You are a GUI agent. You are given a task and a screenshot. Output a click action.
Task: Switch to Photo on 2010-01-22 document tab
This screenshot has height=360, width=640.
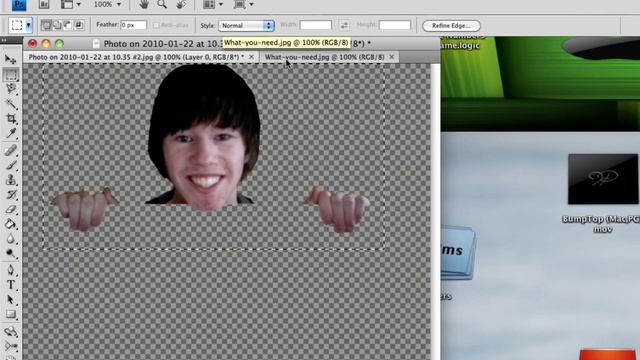136,57
